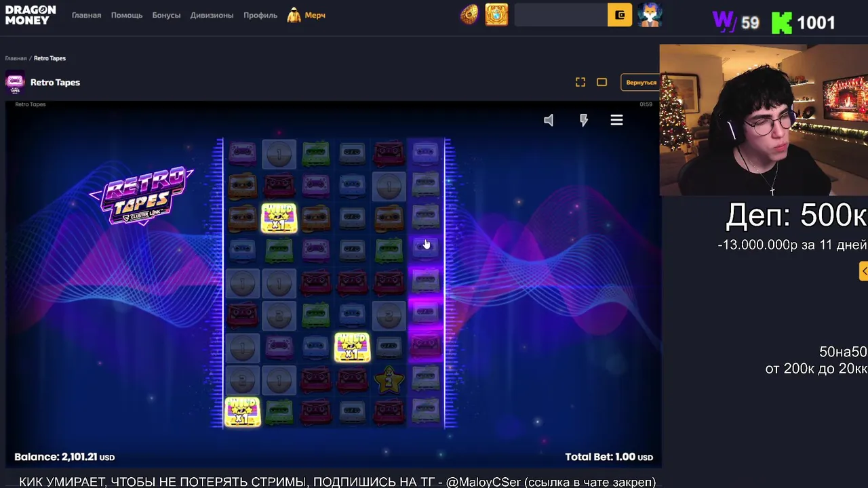868x488 pixels.
Task: Open the game hamburger menu
Action: tap(616, 120)
